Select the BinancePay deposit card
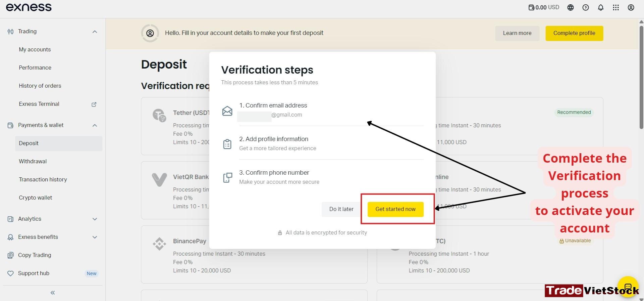Image resolution: width=644 pixels, height=301 pixels. point(254,254)
